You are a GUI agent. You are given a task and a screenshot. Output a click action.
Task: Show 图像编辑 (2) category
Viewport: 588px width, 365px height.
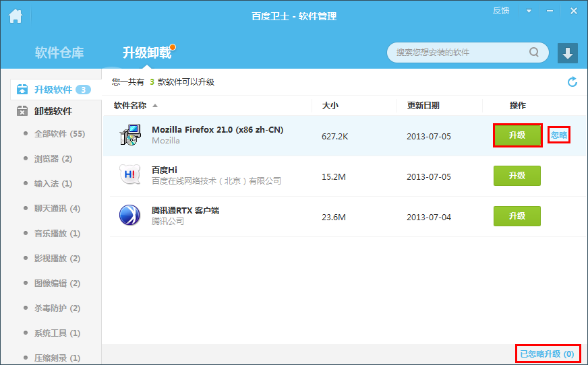57,283
